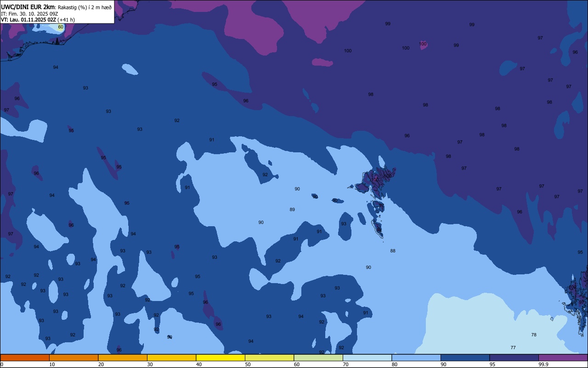Click the '10' legend scale label
The image size is (588, 368).
click(x=52, y=364)
